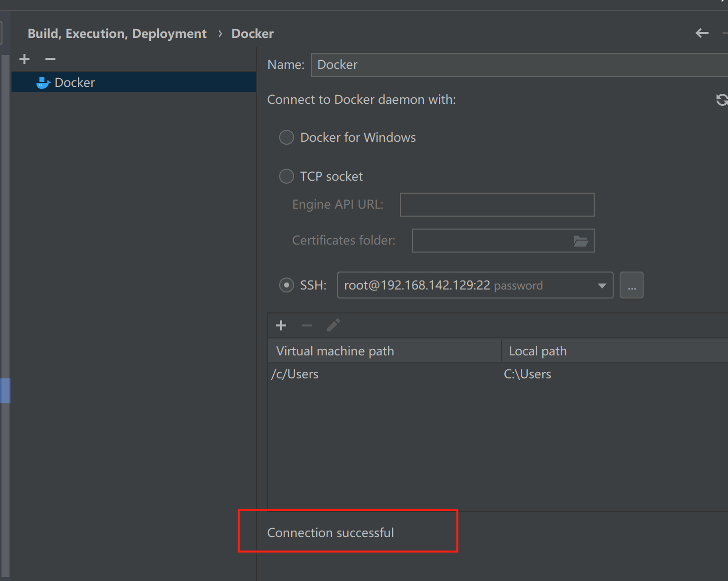Add a new path mapping
The height and width of the screenshot is (581, 728).
coord(281,326)
